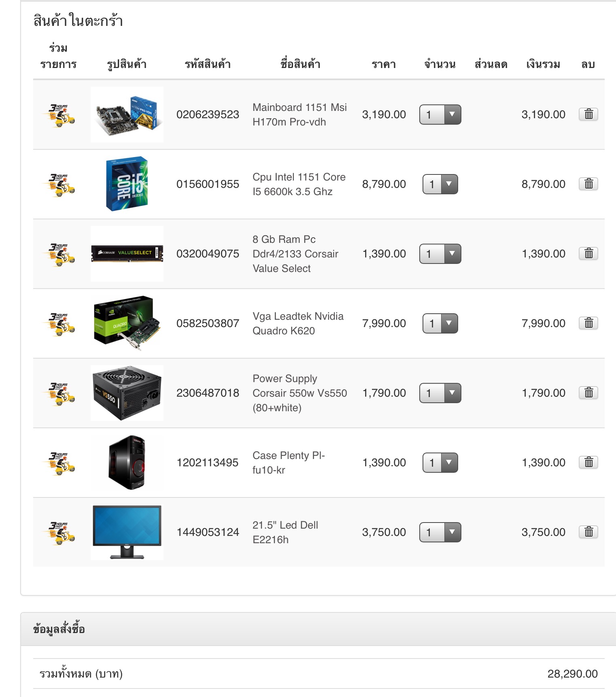Delete the Dell E2216h monitor row
The image size is (616, 697).
tap(588, 532)
